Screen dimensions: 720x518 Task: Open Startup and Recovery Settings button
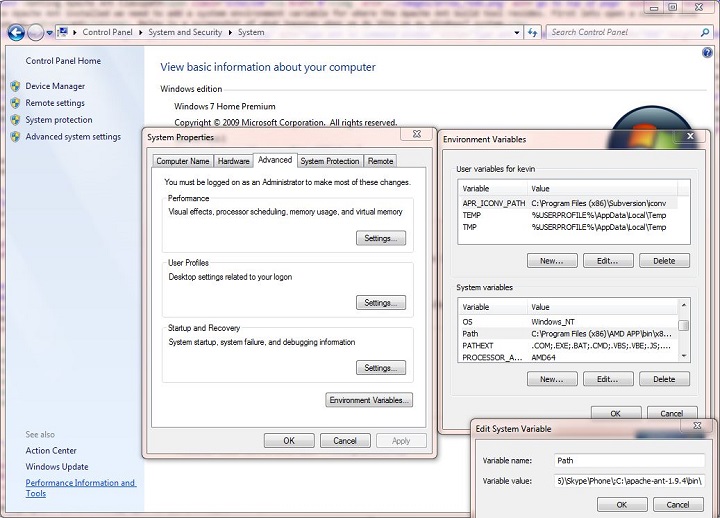pos(381,368)
